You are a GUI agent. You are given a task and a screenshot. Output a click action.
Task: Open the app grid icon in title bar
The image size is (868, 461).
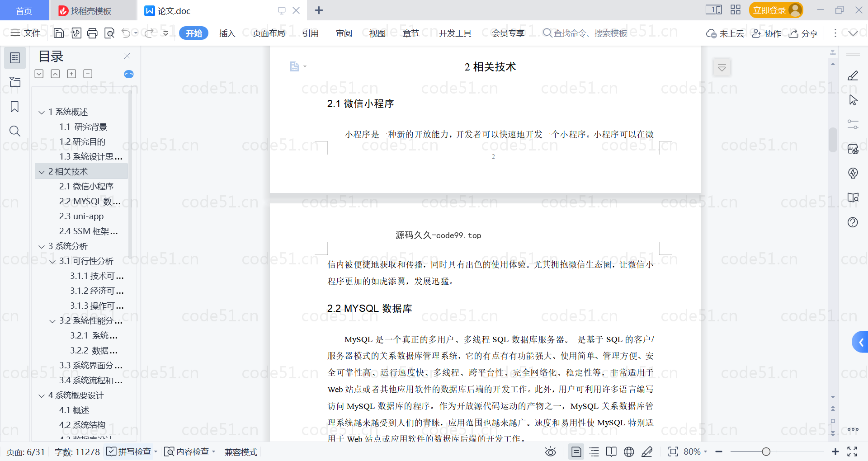point(736,10)
